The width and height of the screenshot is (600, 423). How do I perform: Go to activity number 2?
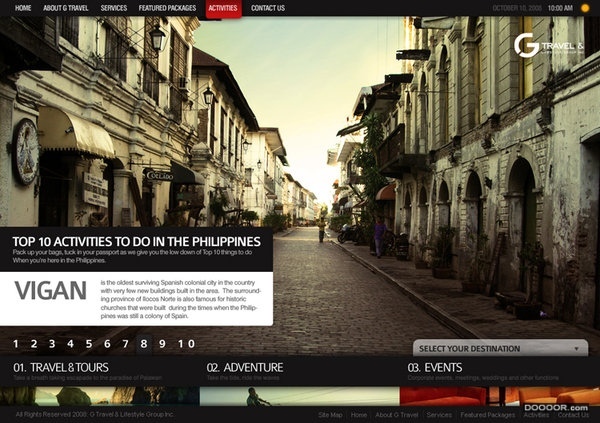click(34, 344)
